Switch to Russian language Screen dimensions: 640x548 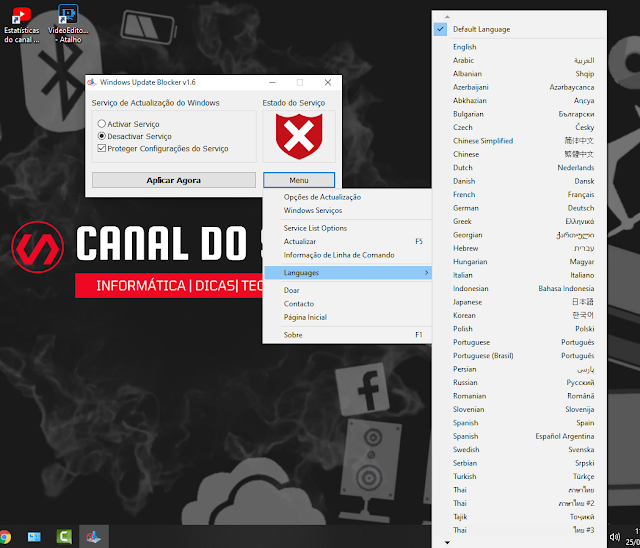point(519,382)
